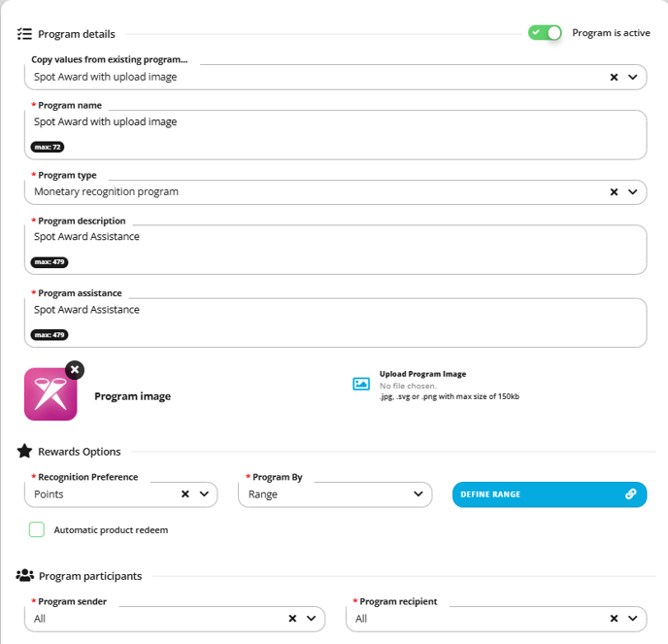Open the Program type dropdown arrow

(633, 192)
